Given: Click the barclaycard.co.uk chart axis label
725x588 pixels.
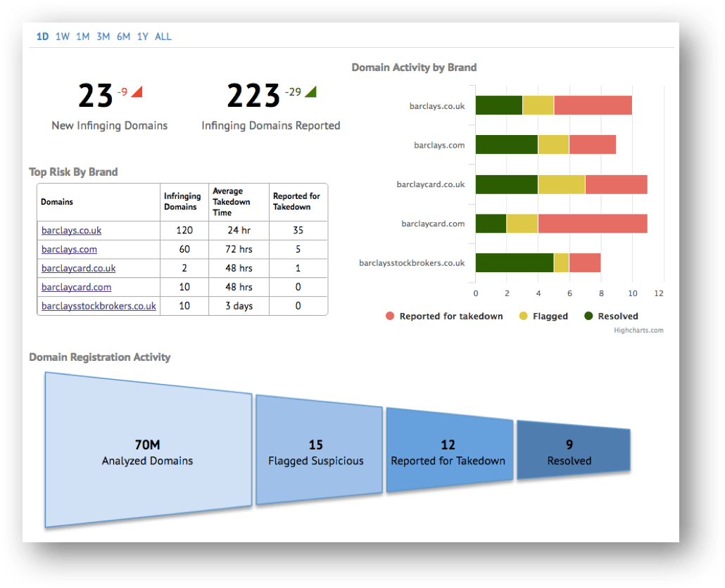Looking at the screenshot, I should click(x=431, y=184).
